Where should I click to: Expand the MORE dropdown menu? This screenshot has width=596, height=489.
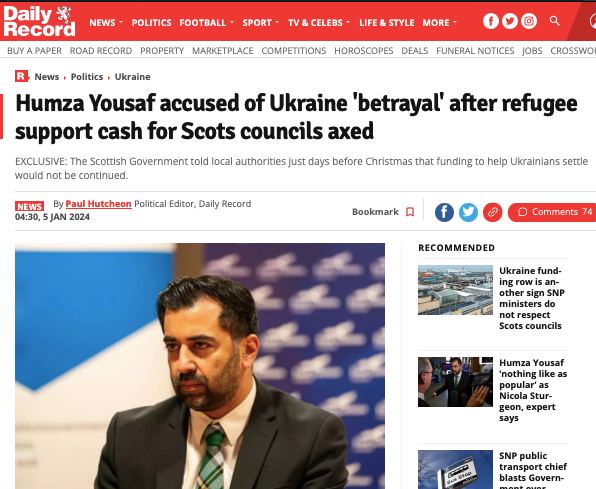click(x=439, y=23)
